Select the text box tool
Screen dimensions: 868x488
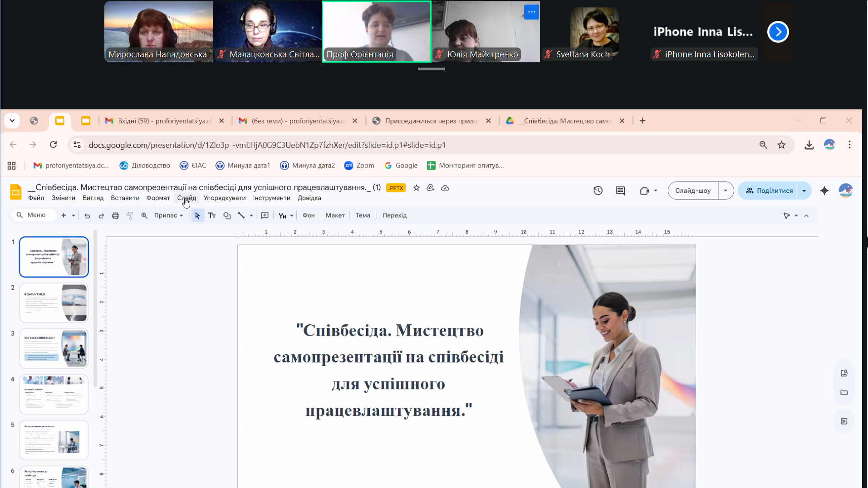tap(212, 216)
